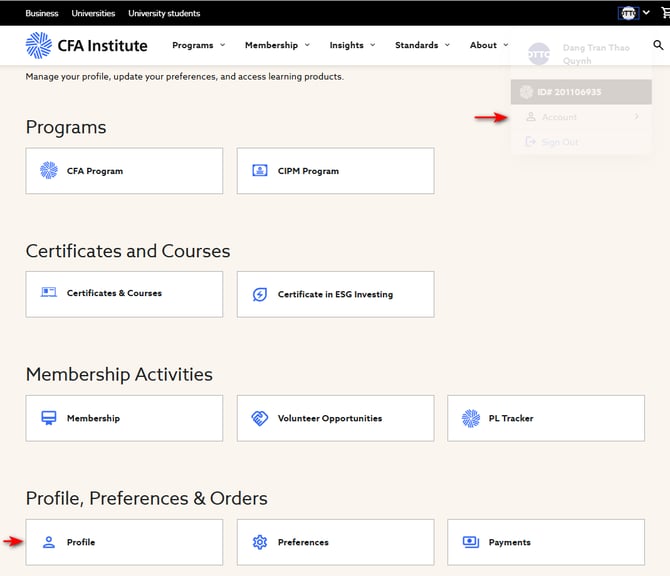Open the Membership card

pyautogui.click(x=124, y=418)
